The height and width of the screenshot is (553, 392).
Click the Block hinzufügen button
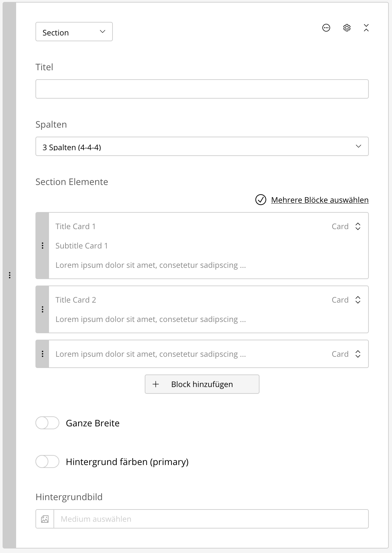pos(202,384)
